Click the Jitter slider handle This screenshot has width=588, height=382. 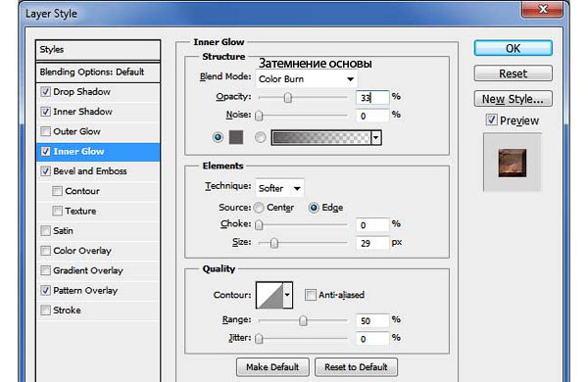coord(259,339)
